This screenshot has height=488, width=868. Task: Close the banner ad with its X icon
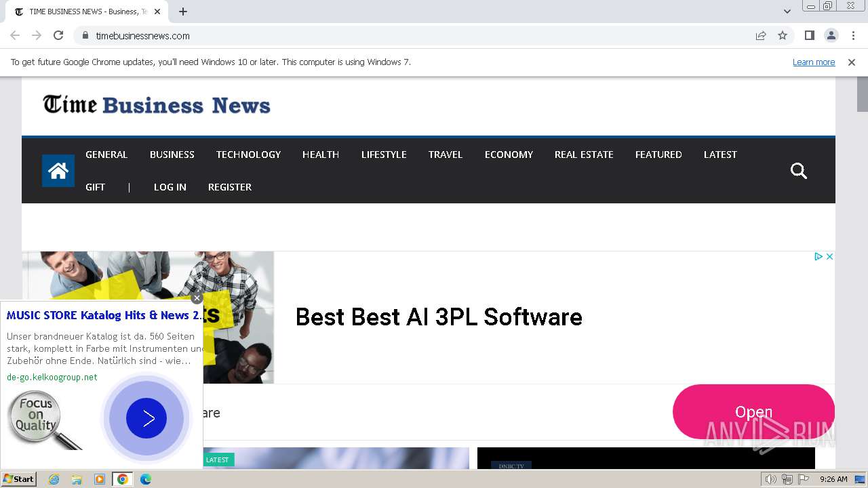(x=829, y=256)
